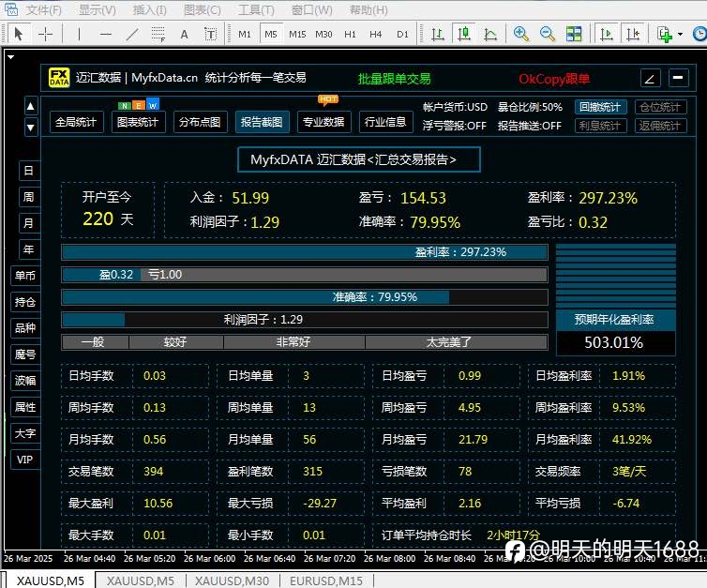
Task: Select the equidistant channel tool
Action: click(x=158, y=34)
